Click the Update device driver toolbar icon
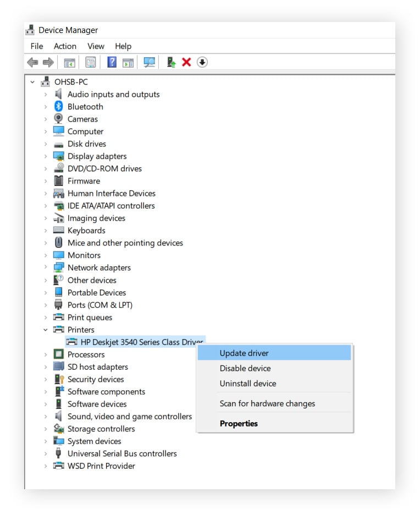 (172, 62)
